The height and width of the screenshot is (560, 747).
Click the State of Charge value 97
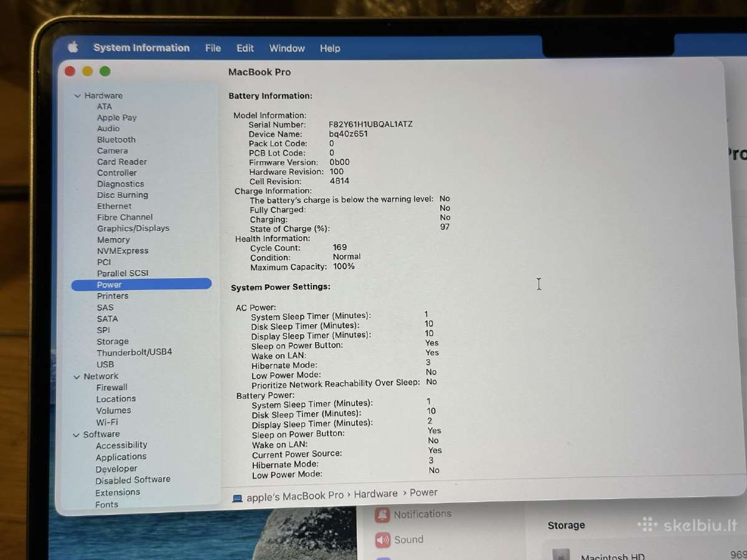click(x=444, y=227)
